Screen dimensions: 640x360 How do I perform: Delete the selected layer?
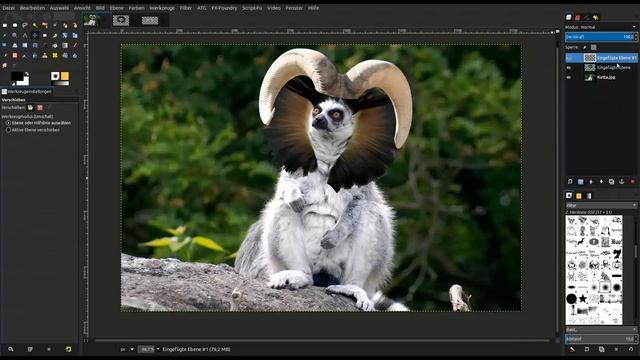(632, 182)
